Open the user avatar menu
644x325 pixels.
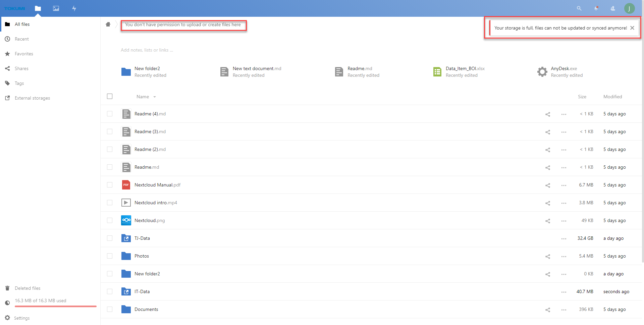pos(629,8)
